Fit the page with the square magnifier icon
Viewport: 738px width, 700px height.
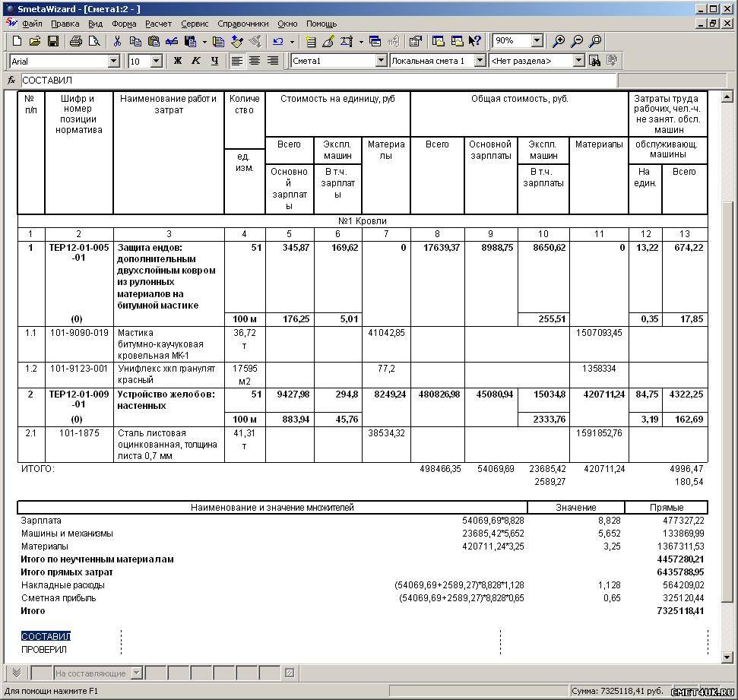click(x=595, y=42)
